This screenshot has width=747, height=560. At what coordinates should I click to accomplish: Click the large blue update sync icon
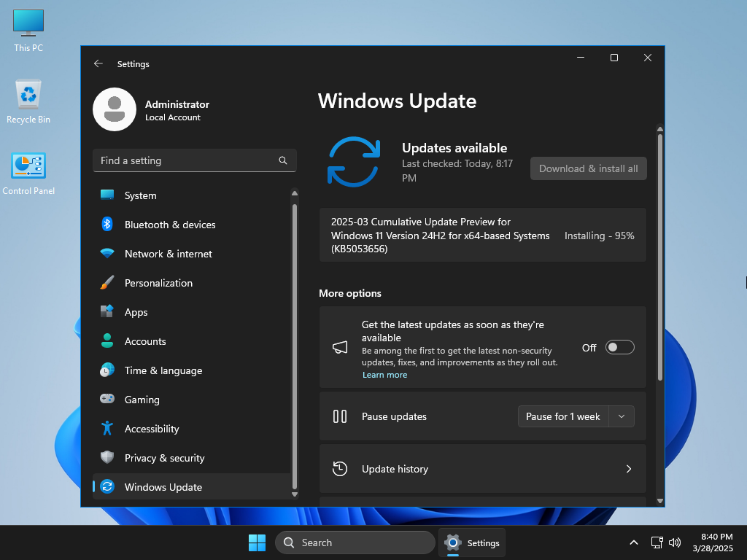click(354, 162)
